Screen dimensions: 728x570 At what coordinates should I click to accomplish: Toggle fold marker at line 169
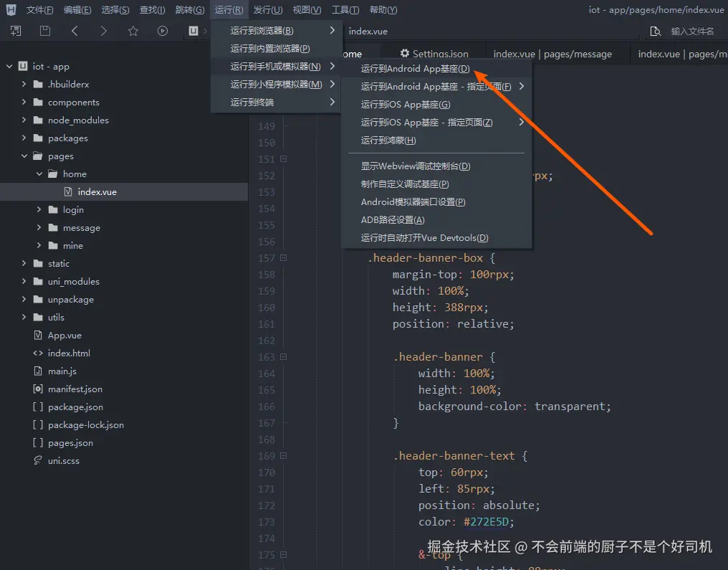click(283, 456)
